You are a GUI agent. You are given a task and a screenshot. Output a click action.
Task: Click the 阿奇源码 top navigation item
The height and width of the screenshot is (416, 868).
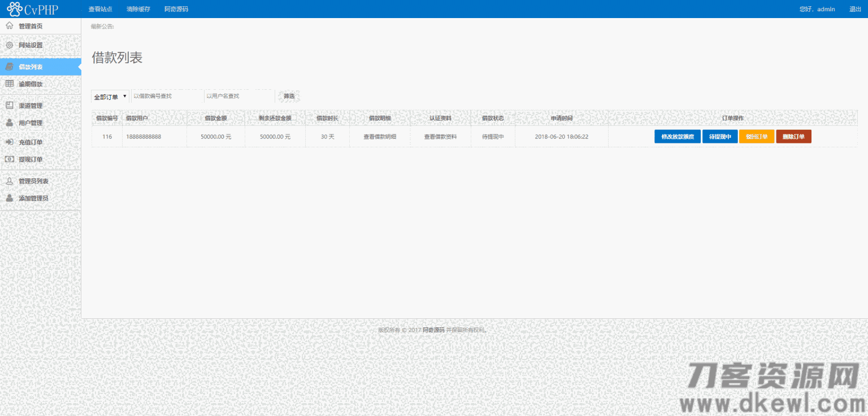[176, 9]
